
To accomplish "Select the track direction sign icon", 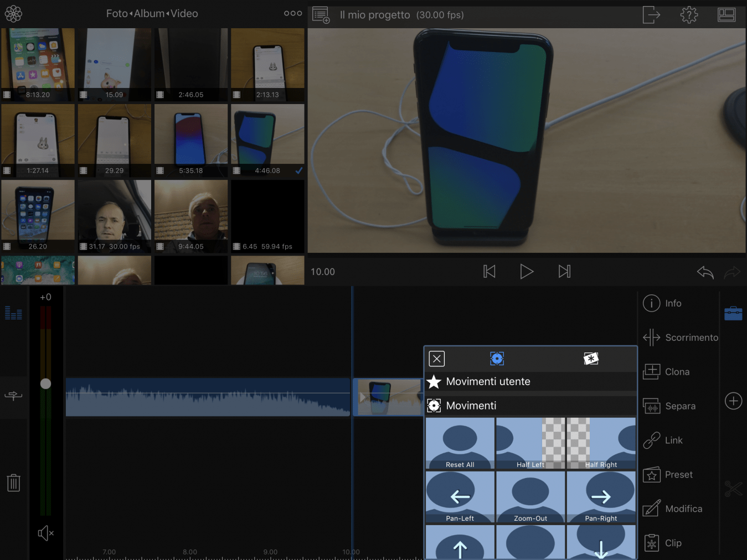I will 13,396.
